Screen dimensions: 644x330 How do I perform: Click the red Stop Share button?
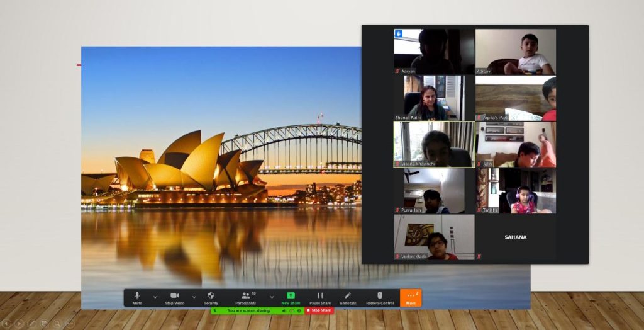[x=319, y=310]
